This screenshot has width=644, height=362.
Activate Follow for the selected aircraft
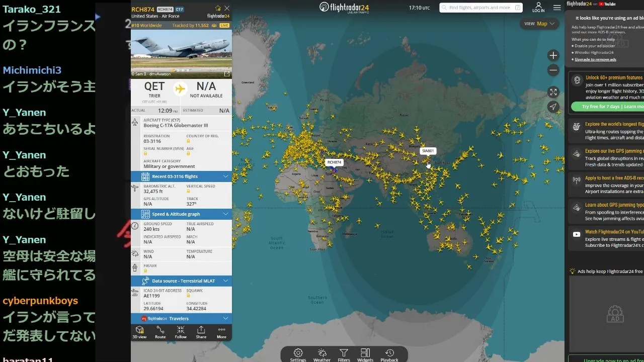[181, 332]
